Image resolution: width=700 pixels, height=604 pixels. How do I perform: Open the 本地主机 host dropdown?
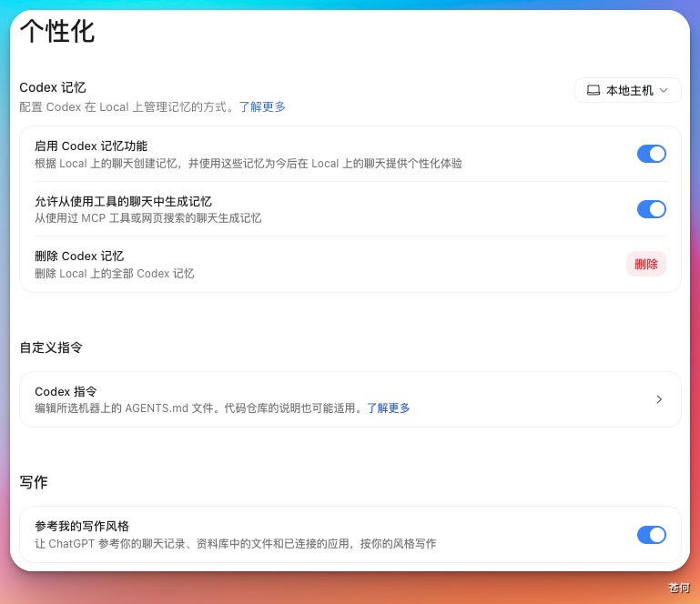[x=628, y=91]
